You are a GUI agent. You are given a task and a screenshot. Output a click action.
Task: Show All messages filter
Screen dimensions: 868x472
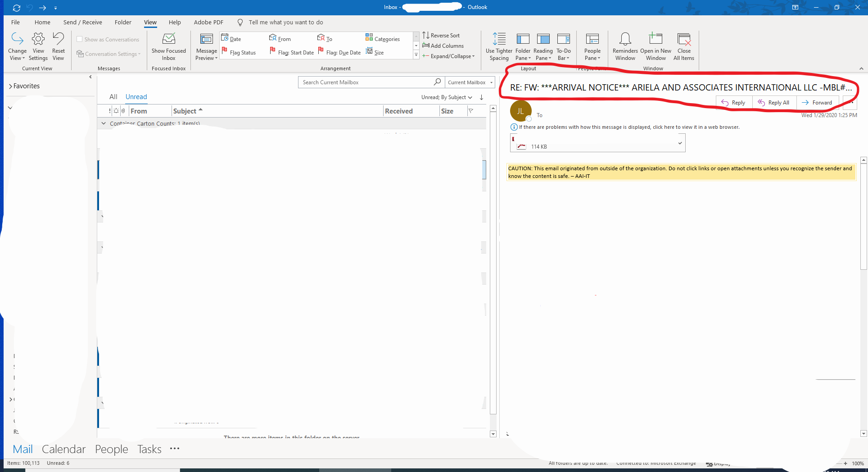click(113, 97)
